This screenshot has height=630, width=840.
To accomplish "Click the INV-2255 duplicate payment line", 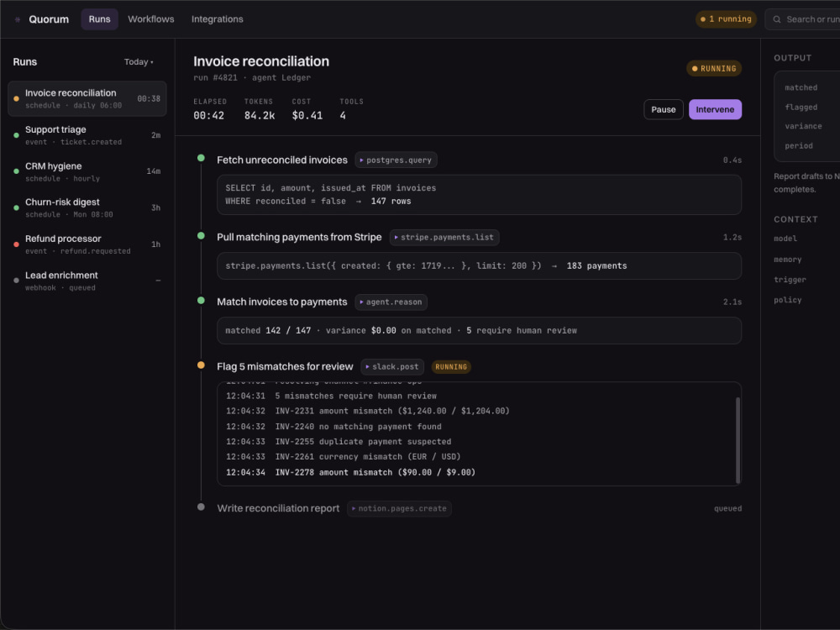I will pos(339,442).
